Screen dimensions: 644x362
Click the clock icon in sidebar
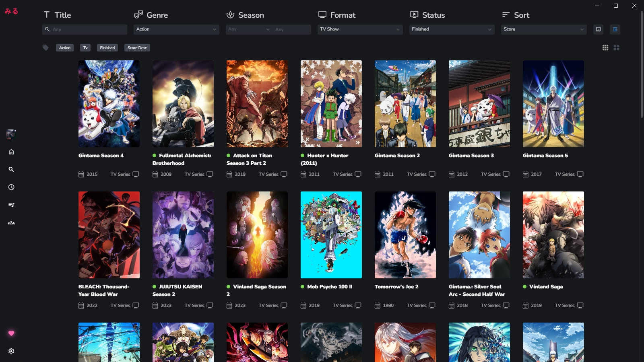[11, 187]
